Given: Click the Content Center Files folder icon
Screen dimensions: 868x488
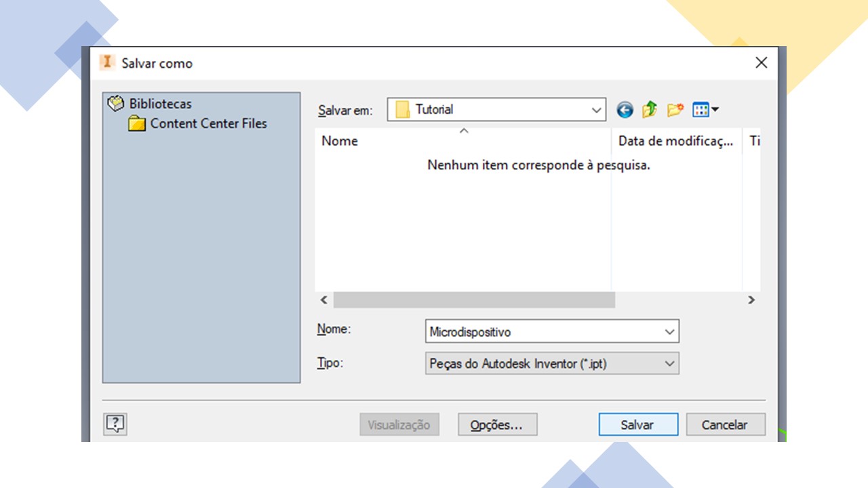Looking at the screenshot, I should (137, 123).
